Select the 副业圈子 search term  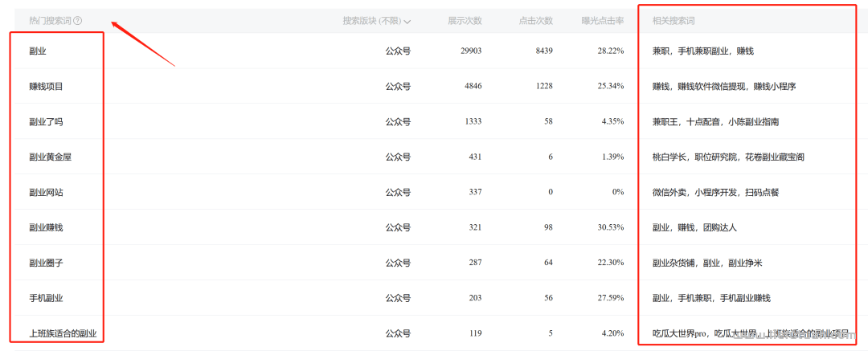tap(46, 263)
